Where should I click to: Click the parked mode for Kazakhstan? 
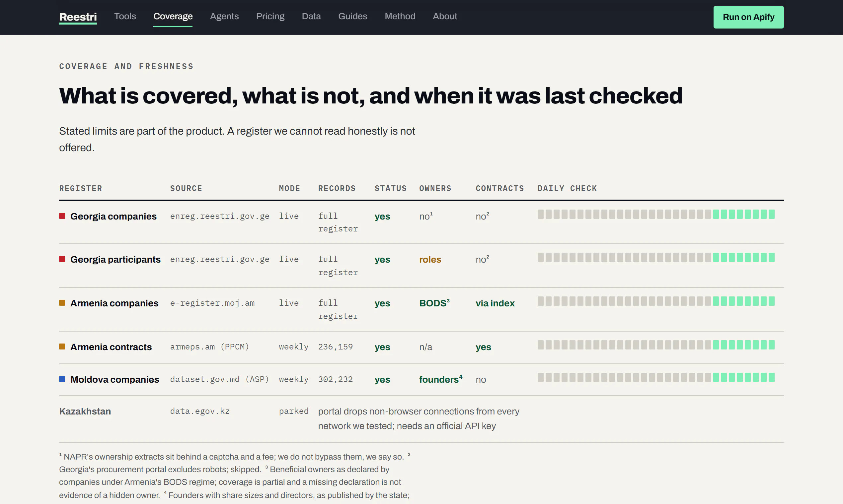(x=294, y=411)
